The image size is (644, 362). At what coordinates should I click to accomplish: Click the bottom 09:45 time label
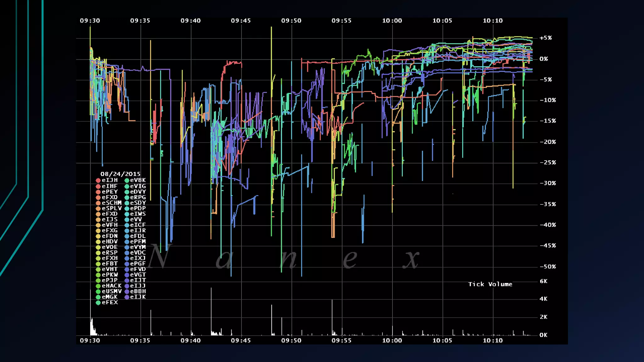pyautogui.click(x=241, y=340)
